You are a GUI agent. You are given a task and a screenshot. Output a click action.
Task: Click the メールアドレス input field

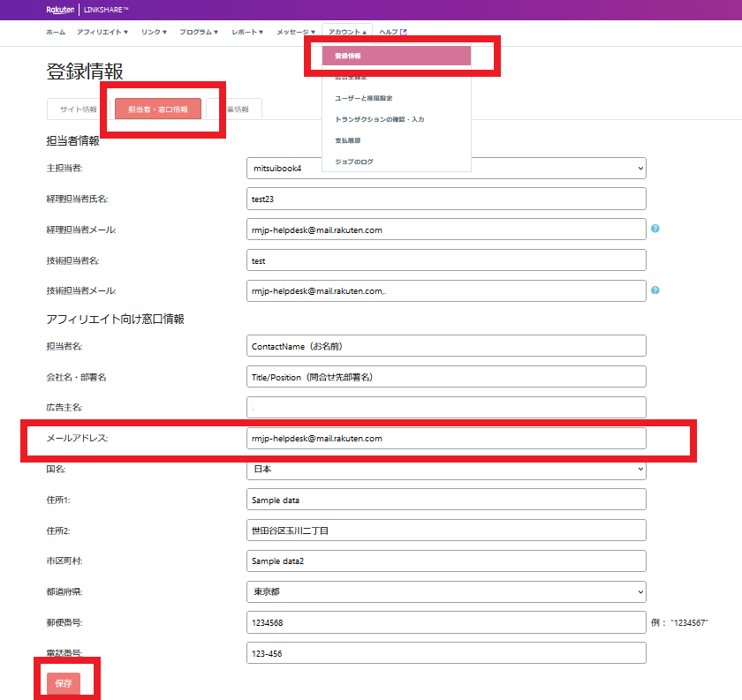[x=446, y=438]
